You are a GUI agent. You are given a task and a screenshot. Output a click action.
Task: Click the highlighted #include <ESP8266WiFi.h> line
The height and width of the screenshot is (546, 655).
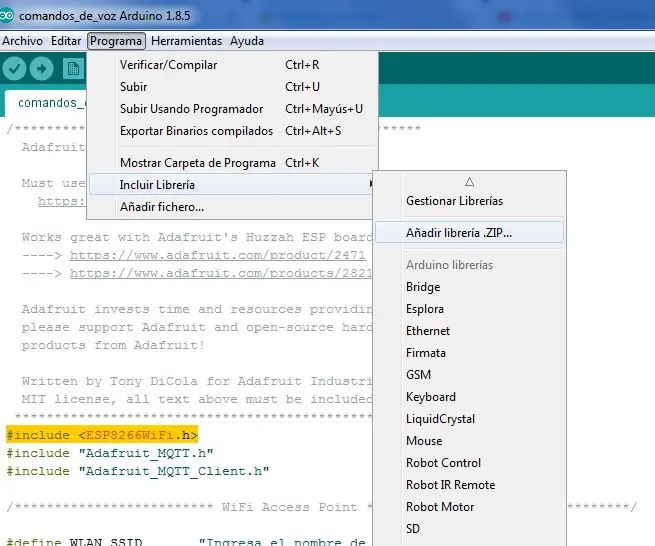[x=102, y=435]
